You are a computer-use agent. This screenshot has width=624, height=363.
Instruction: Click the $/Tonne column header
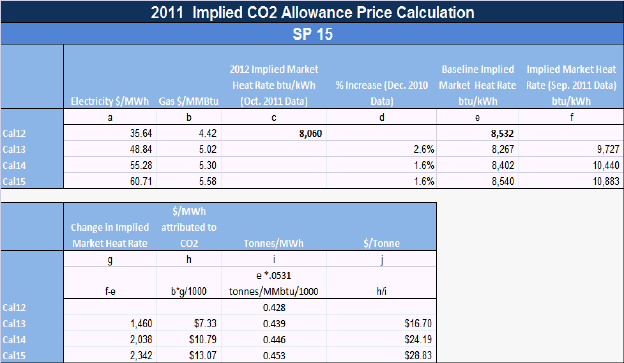tap(381, 243)
